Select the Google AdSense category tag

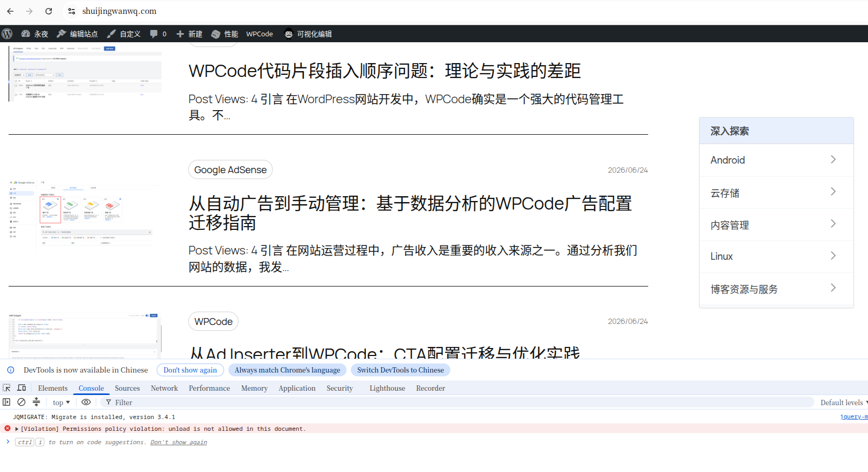coord(231,170)
